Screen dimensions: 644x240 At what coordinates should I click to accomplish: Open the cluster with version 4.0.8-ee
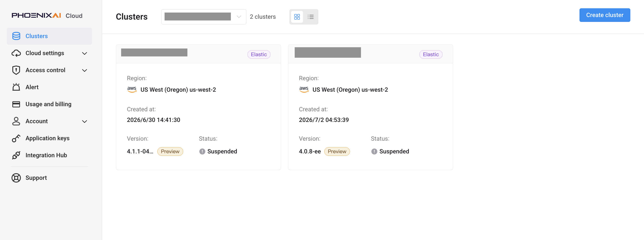click(x=370, y=107)
